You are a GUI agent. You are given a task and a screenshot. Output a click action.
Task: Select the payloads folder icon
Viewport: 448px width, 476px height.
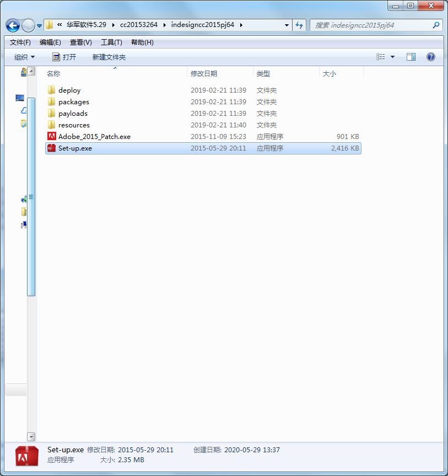pos(51,113)
